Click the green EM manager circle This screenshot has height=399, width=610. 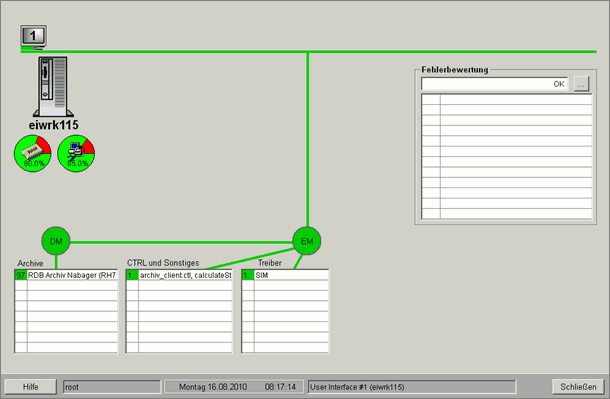pyautogui.click(x=307, y=241)
